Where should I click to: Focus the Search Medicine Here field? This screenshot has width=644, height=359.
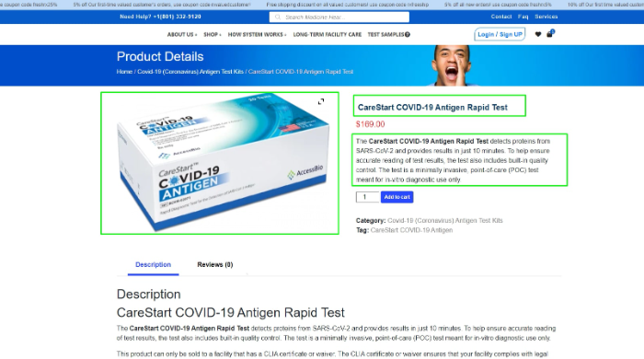(339, 17)
